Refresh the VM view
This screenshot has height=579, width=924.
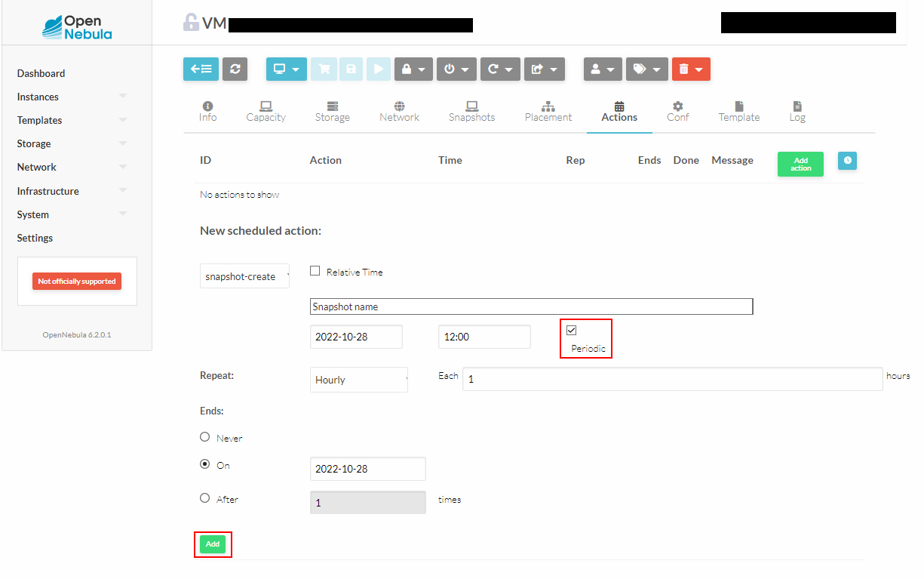pyautogui.click(x=235, y=69)
